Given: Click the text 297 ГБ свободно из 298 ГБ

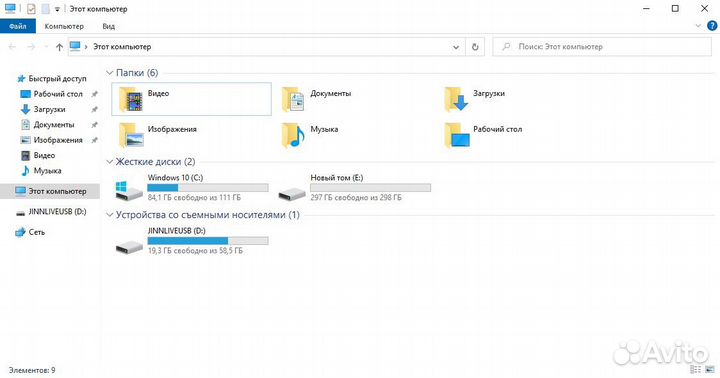Looking at the screenshot, I should pos(356,197).
